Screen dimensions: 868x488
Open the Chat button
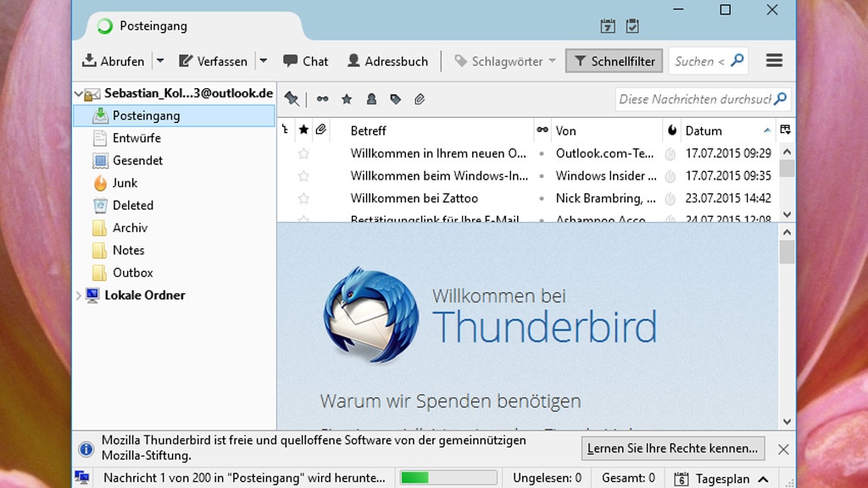pos(305,61)
